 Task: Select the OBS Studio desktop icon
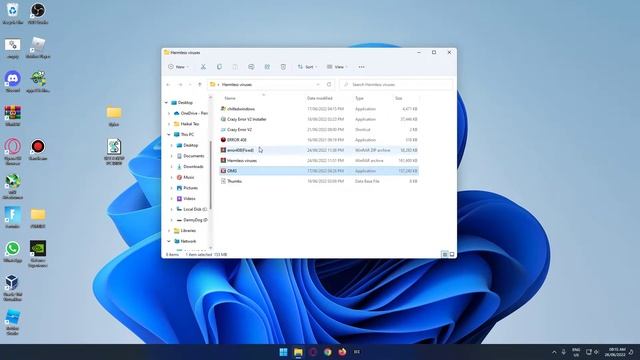tap(38, 14)
